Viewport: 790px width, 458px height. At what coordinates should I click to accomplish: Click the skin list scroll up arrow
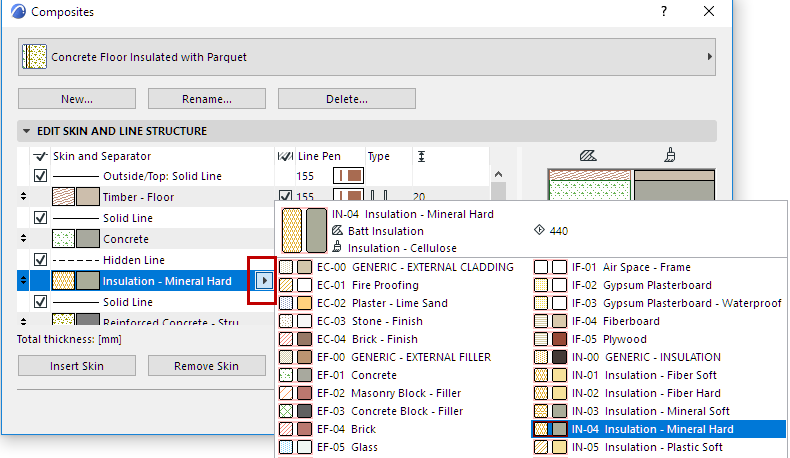pos(498,174)
